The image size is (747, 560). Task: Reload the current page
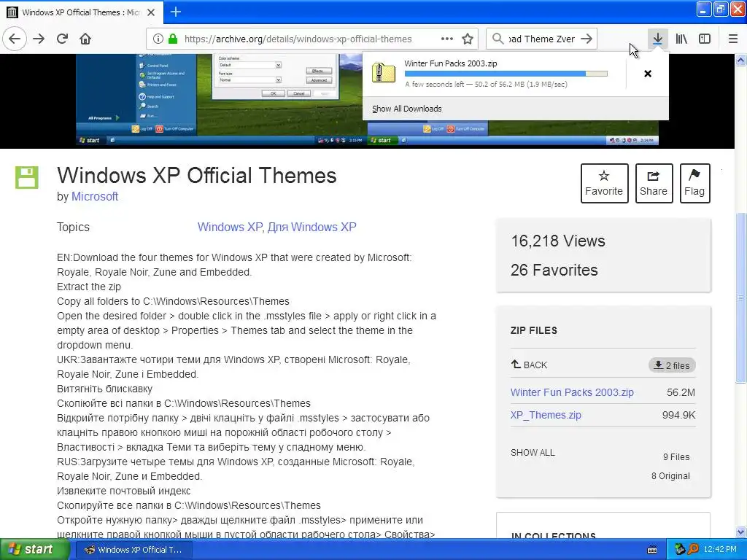63,39
